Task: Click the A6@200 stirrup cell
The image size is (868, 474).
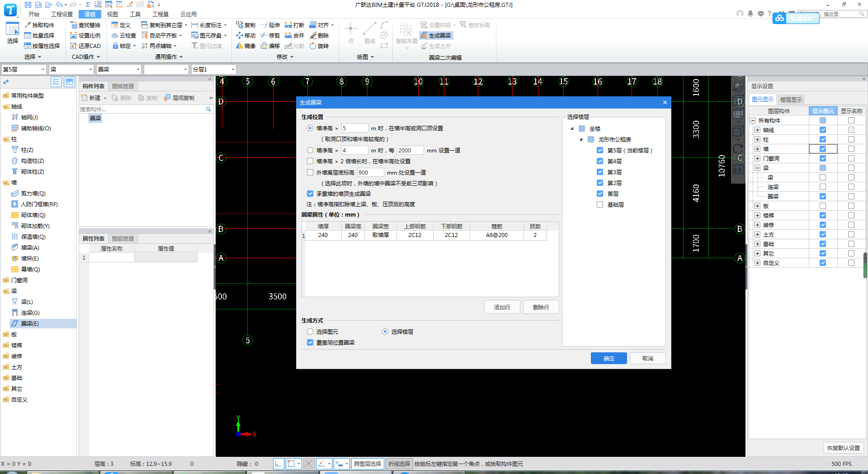Action: tap(496, 235)
